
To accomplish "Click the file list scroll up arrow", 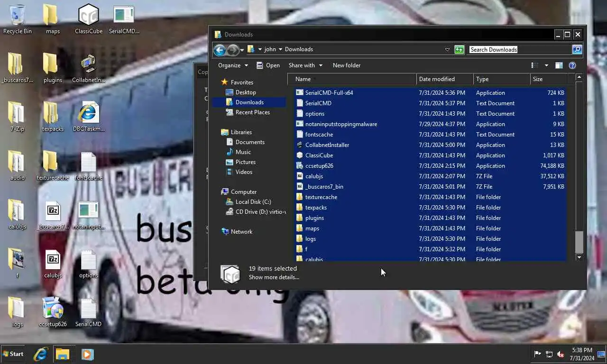I will coord(579,77).
